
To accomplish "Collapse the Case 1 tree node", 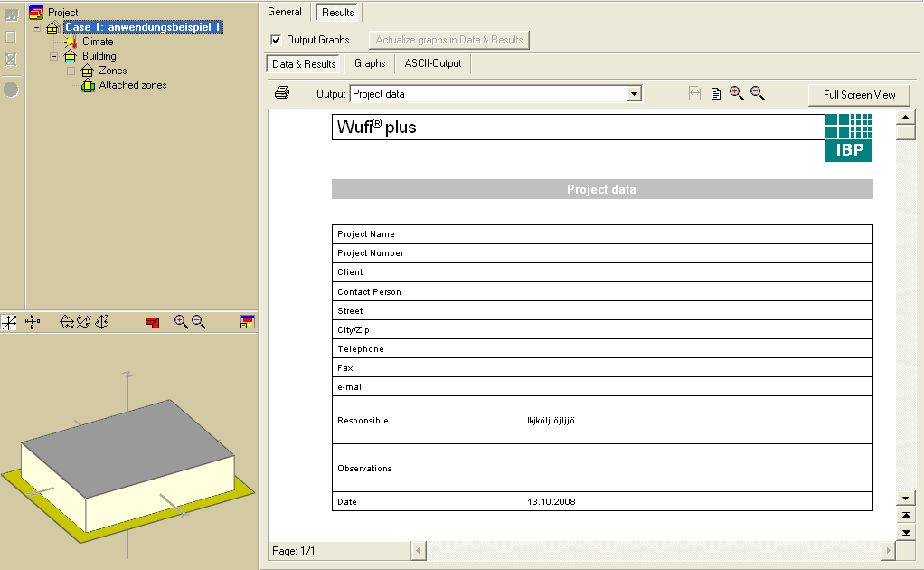I will coord(36,27).
